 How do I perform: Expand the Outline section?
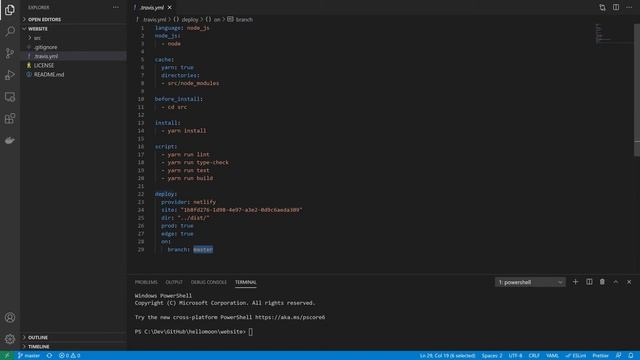pos(73,338)
